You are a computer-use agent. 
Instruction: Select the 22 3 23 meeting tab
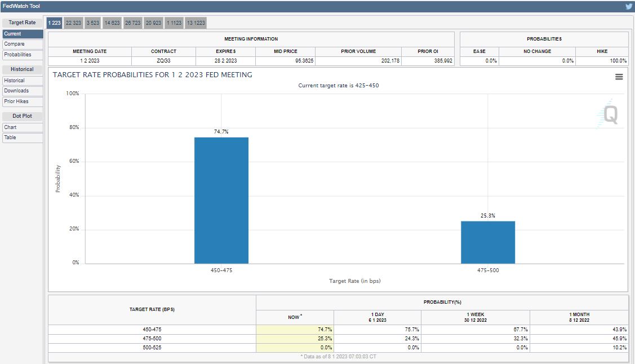tap(73, 23)
